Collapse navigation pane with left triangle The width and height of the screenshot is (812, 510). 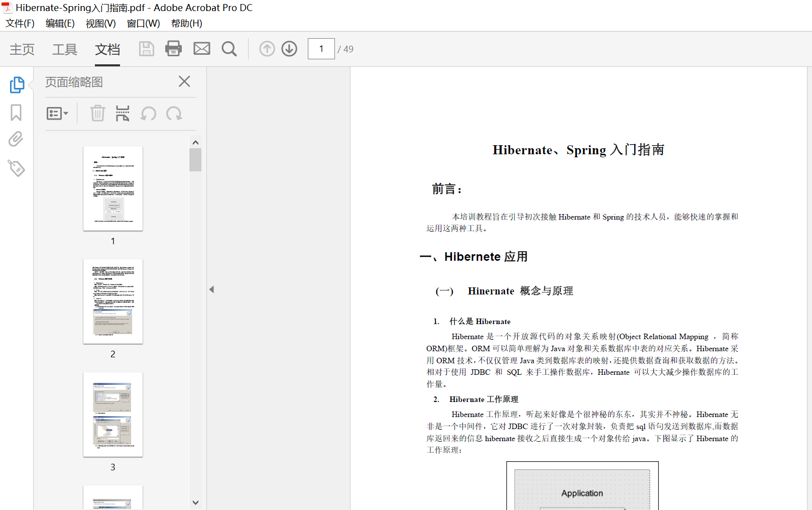pyautogui.click(x=211, y=289)
